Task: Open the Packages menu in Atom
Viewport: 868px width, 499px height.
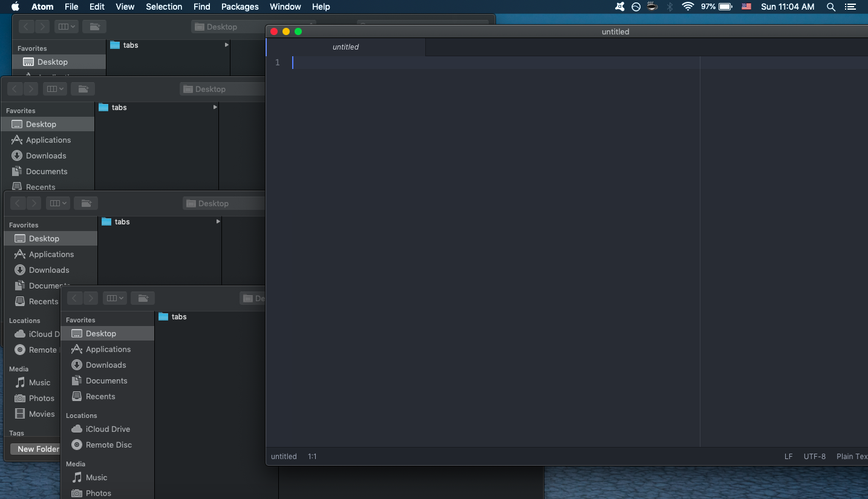Action: tap(240, 7)
